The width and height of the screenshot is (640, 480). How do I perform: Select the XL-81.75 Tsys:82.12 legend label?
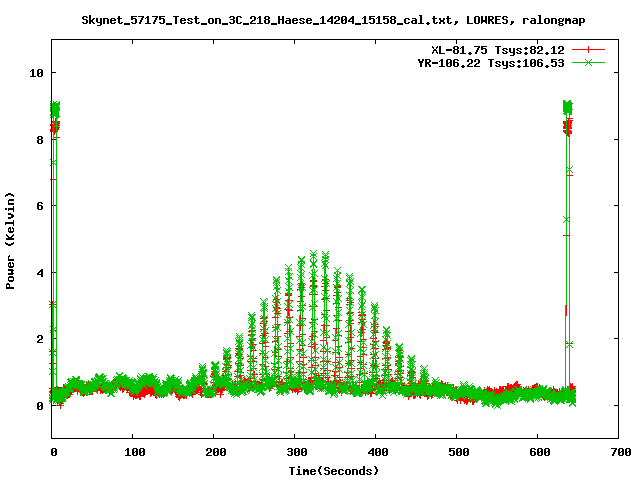pos(495,49)
